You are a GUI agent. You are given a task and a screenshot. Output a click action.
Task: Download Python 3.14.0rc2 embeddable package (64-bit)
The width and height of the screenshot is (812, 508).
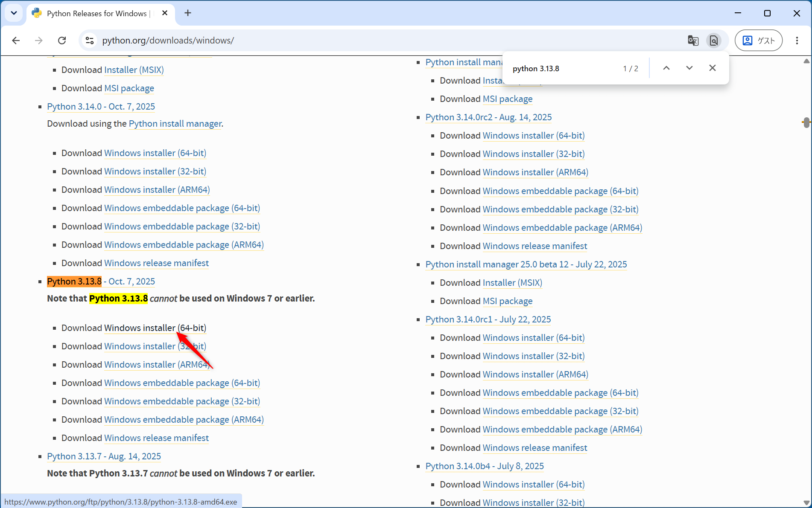tap(561, 191)
